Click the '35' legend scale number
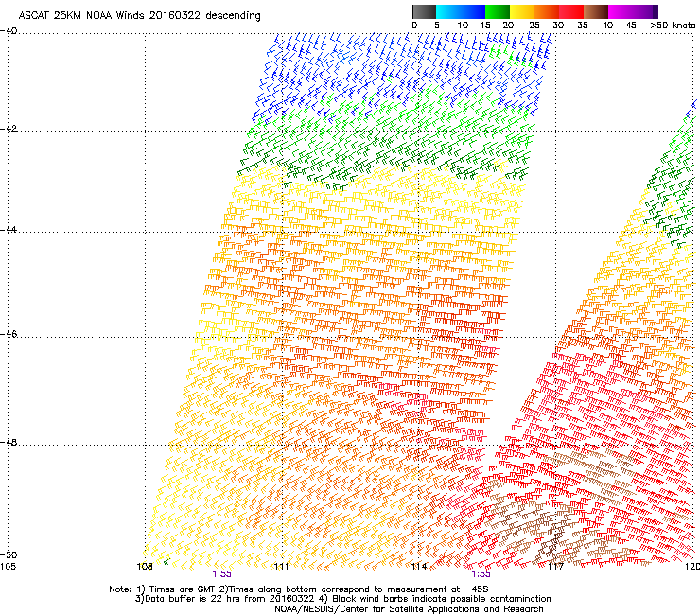The width and height of the screenshot is (700, 615). [583, 26]
